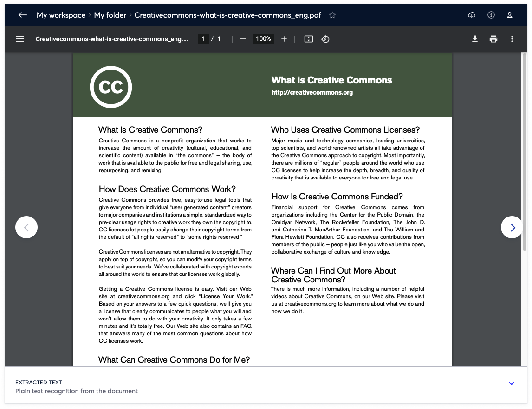The image size is (532, 409).
Task: Open My folder breadcrumb
Action: 110,15
